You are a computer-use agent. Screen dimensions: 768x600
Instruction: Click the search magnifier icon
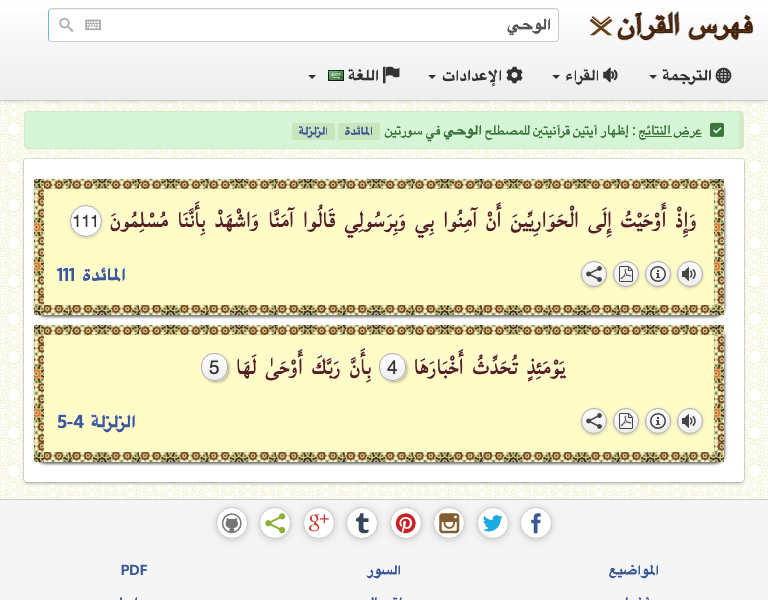(x=66, y=25)
